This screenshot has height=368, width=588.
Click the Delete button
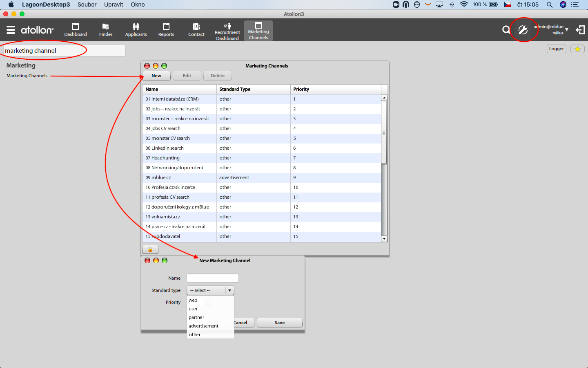(218, 76)
